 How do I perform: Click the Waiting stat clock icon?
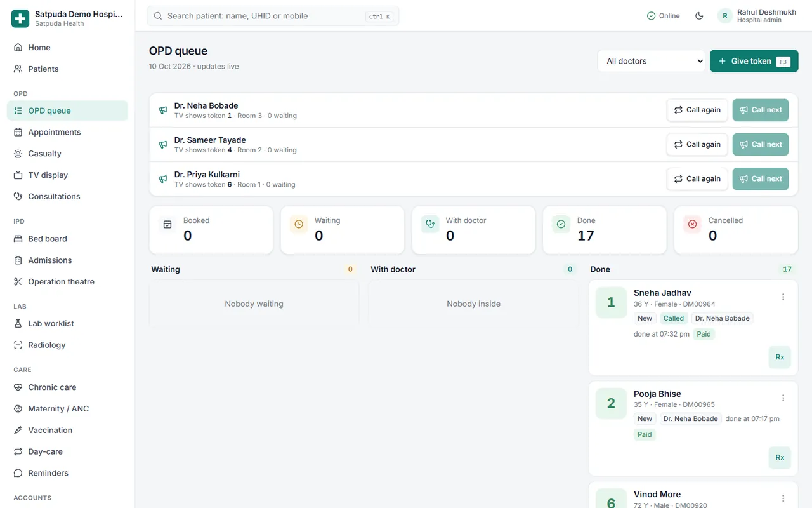coord(299,224)
